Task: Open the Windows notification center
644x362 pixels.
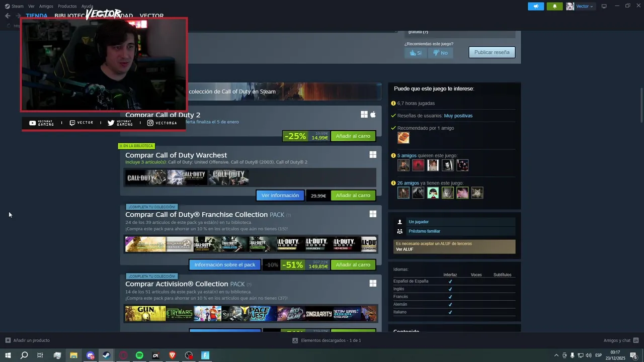Action: point(634,355)
